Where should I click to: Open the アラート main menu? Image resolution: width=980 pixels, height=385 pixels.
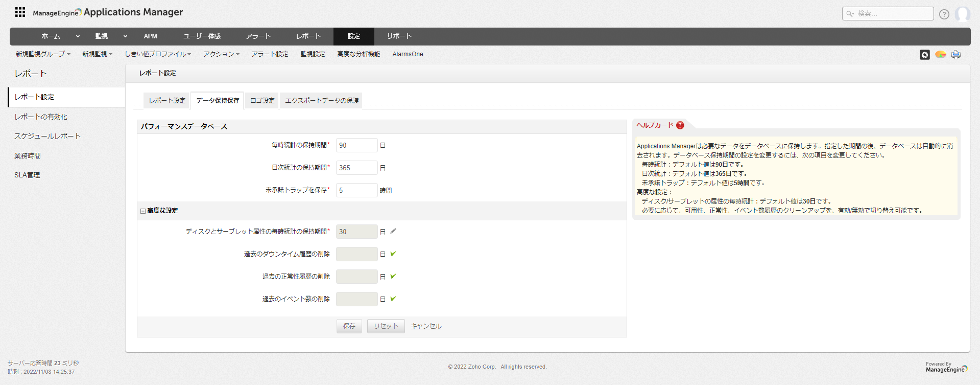tap(258, 36)
